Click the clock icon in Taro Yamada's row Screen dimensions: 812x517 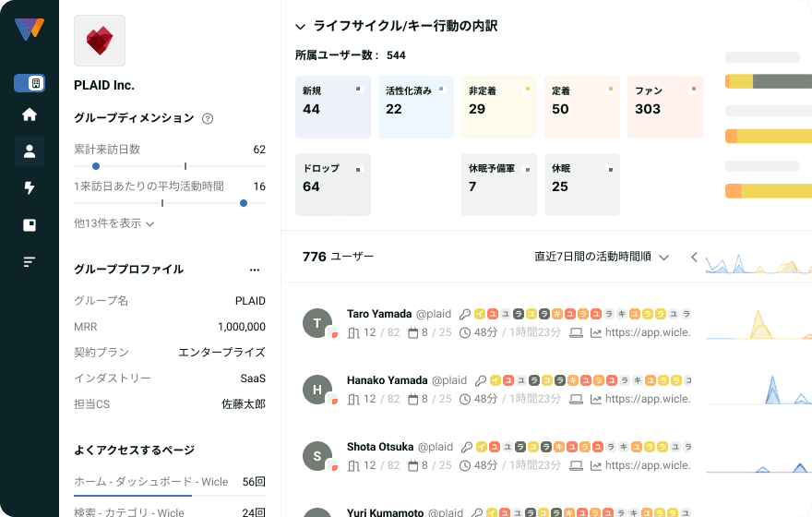(x=465, y=332)
